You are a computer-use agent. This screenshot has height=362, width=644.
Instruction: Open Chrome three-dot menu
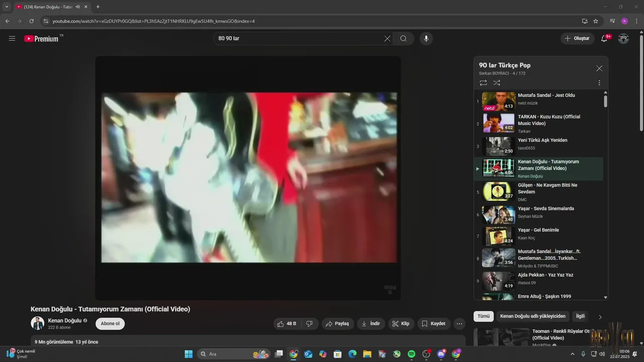coord(636,21)
